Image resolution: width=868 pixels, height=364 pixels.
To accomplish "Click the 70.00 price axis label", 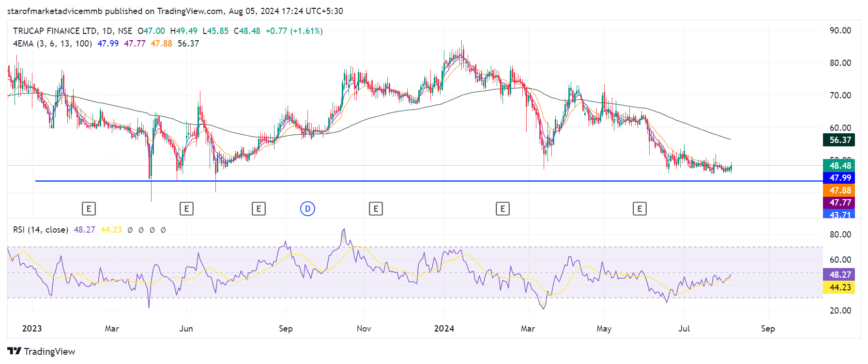I will 840,95.
